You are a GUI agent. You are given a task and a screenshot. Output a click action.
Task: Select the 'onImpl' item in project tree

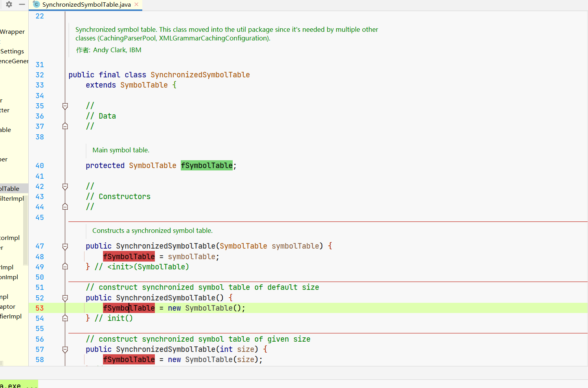point(9,277)
